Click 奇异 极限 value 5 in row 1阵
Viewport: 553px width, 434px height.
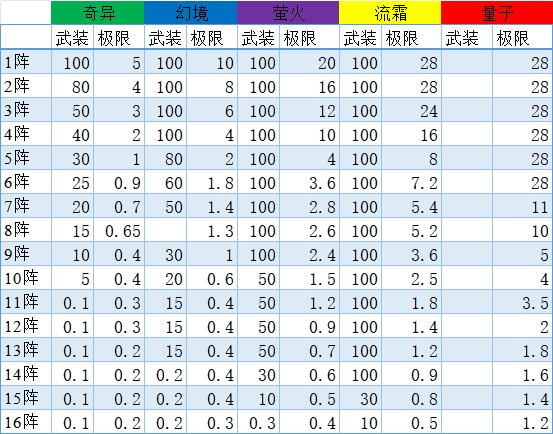point(119,62)
